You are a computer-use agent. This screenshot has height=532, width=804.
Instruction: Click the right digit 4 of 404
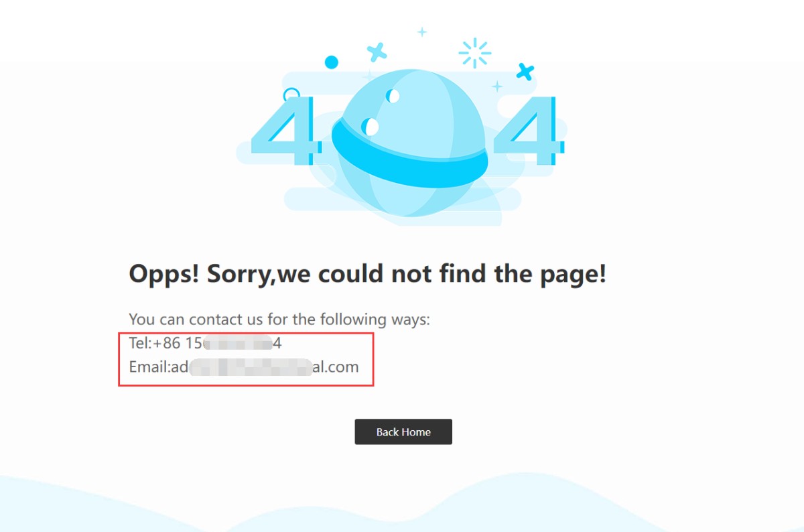528,131
